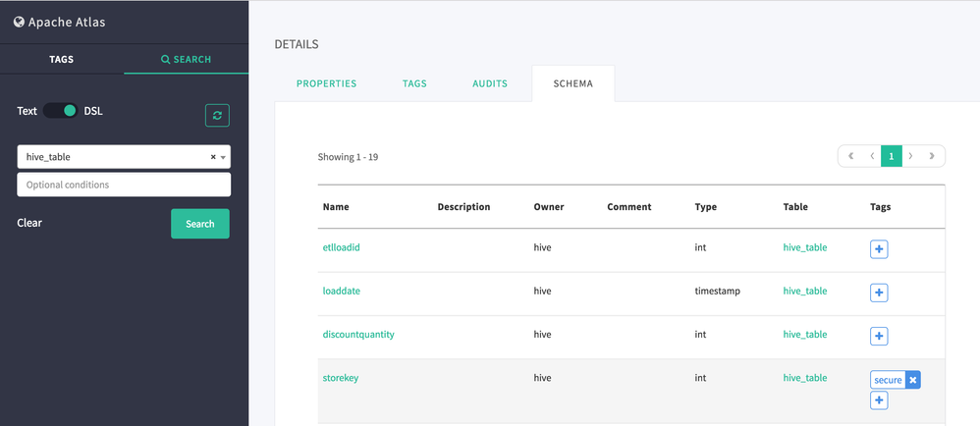
Task: Focus the Optional conditions input field
Action: (x=124, y=185)
